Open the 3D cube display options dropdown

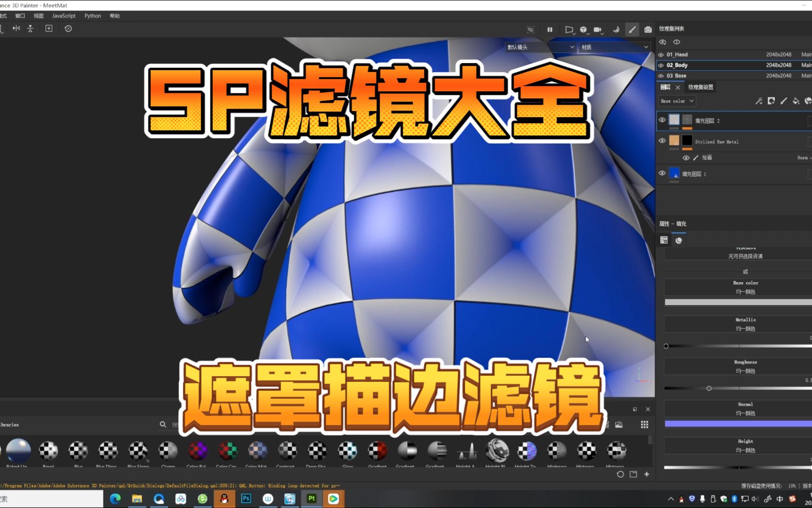click(x=584, y=30)
